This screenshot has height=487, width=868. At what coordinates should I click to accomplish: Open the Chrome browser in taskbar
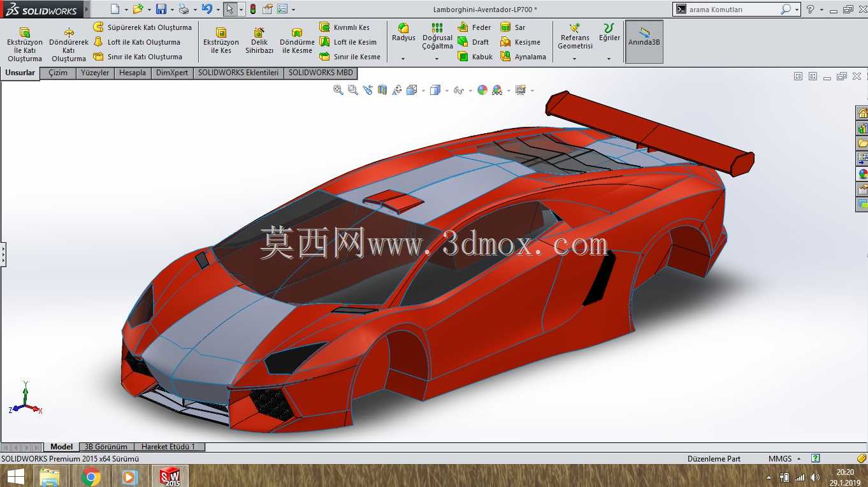91,476
